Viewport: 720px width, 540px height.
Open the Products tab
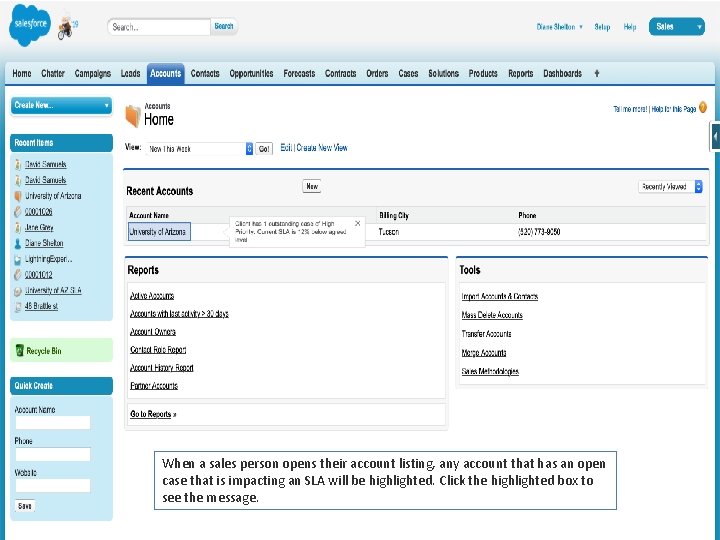tap(483, 73)
